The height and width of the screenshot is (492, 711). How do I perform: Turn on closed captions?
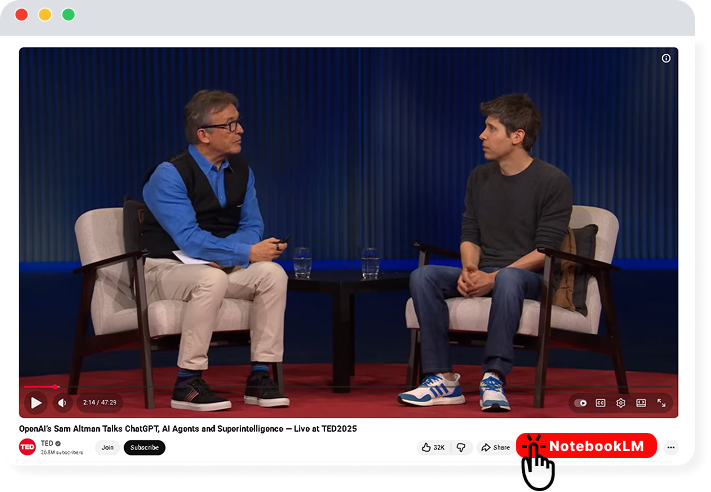point(600,403)
